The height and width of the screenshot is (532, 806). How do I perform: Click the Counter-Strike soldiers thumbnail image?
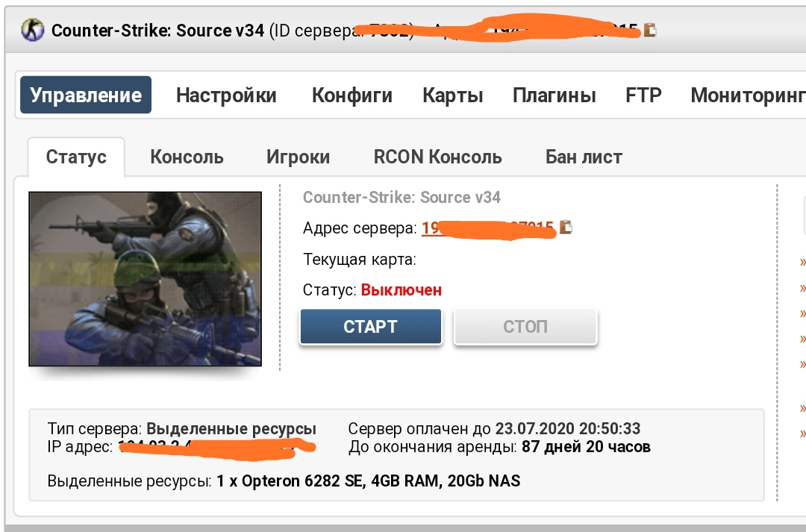pos(145,278)
